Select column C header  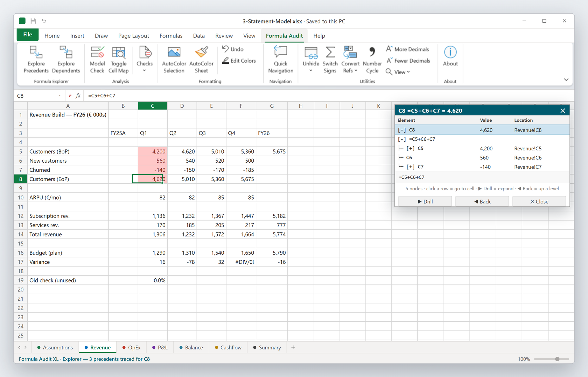(x=153, y=106)
